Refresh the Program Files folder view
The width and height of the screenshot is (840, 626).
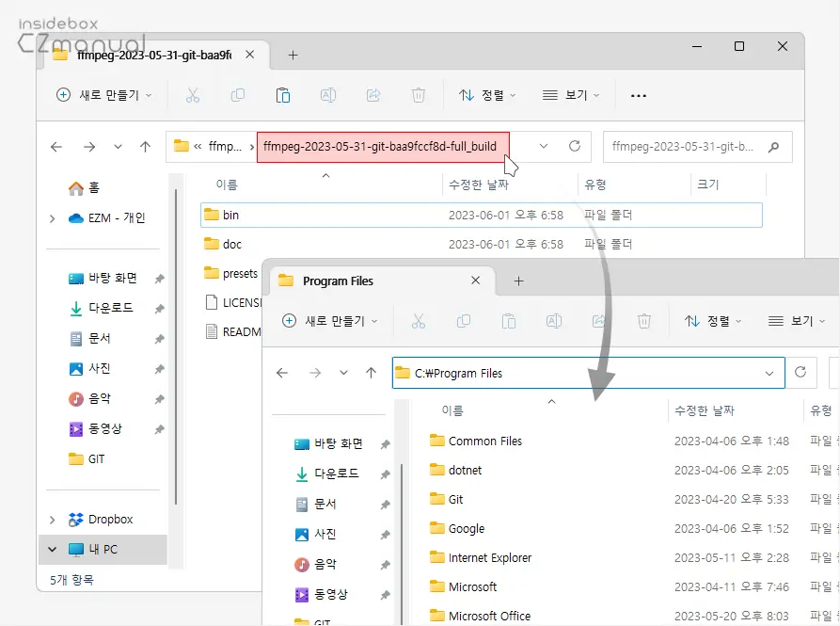pyautogui.click(x=800, y=372)
